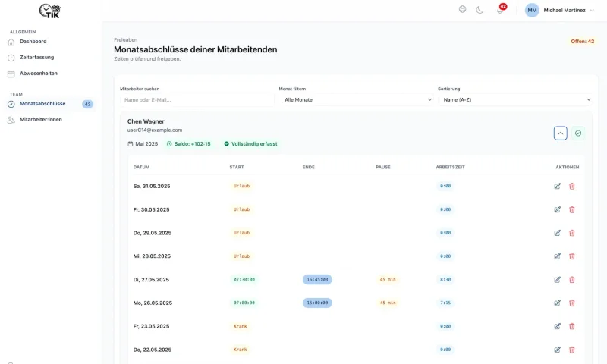Open the language globe icon
Image resolution: width=607 pixels, height=364 pixels.
click(x=463, y=10)
